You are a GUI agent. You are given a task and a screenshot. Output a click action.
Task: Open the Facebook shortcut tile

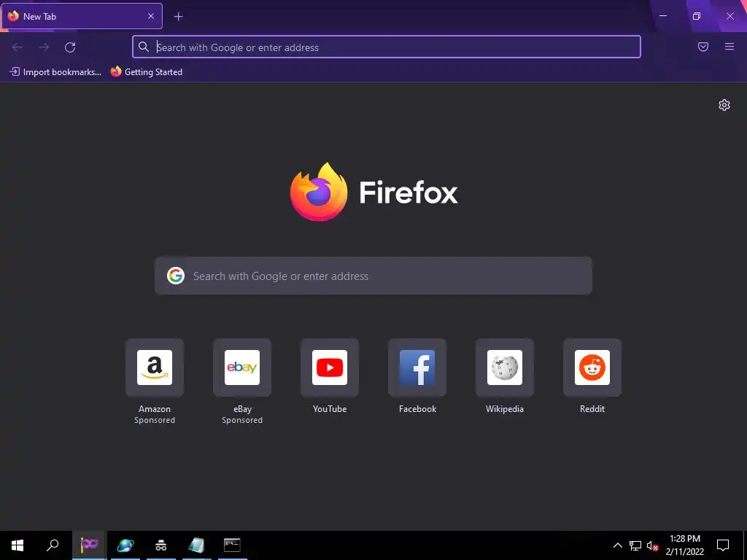click(x=417, y=367)
